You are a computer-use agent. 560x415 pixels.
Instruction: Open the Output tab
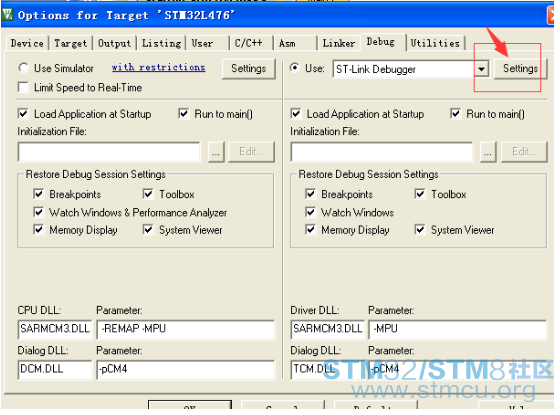(114, 43)
